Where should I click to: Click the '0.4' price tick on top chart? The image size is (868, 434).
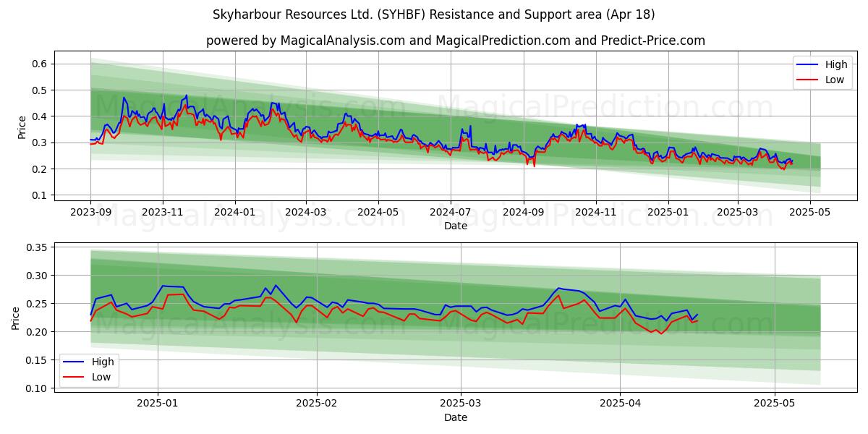41,116
